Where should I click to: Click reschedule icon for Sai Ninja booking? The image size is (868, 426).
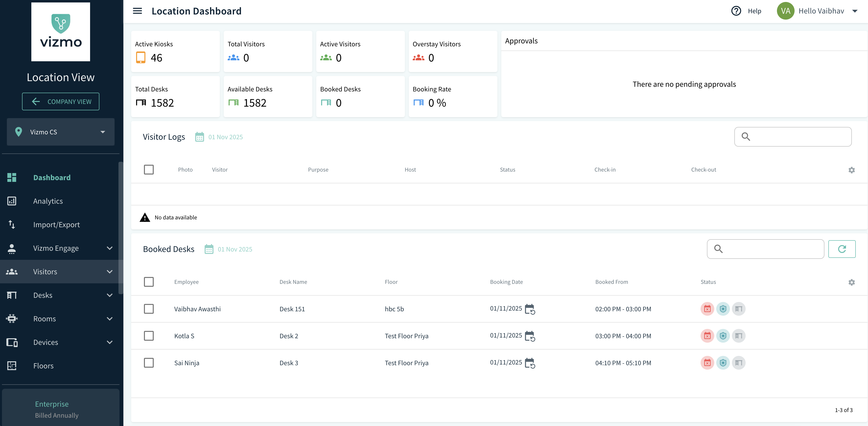coord(530,363)
